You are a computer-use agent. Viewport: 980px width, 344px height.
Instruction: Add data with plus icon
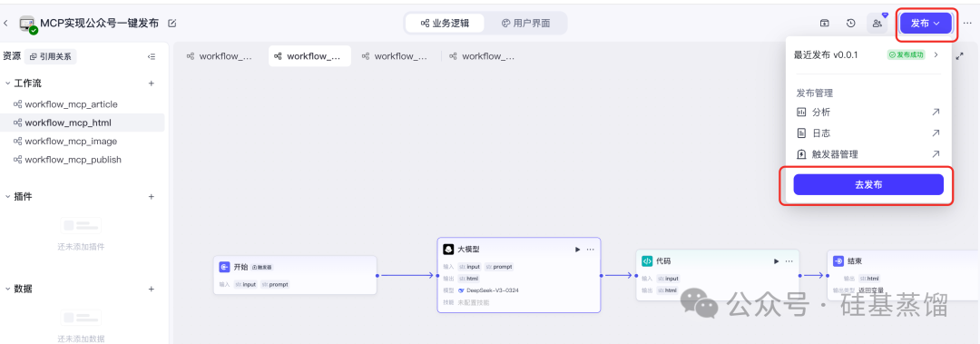pyautogui.click(x=151, y=289)
